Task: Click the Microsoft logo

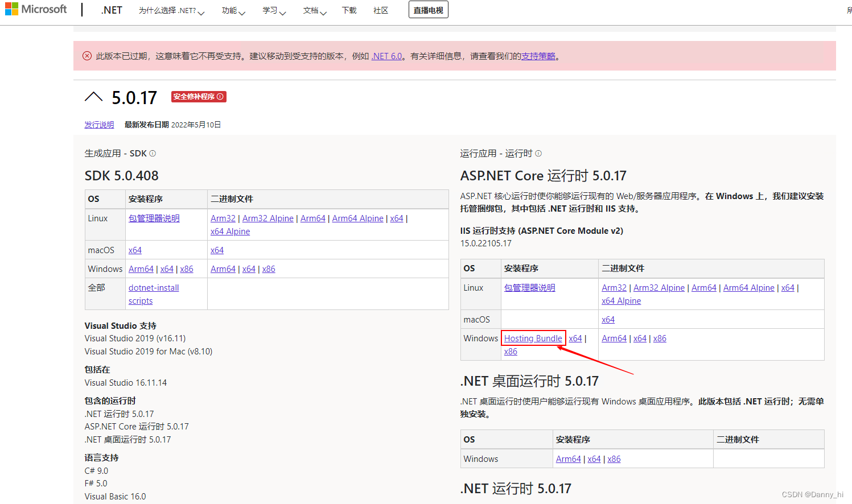Action: (x=36, y=9)
